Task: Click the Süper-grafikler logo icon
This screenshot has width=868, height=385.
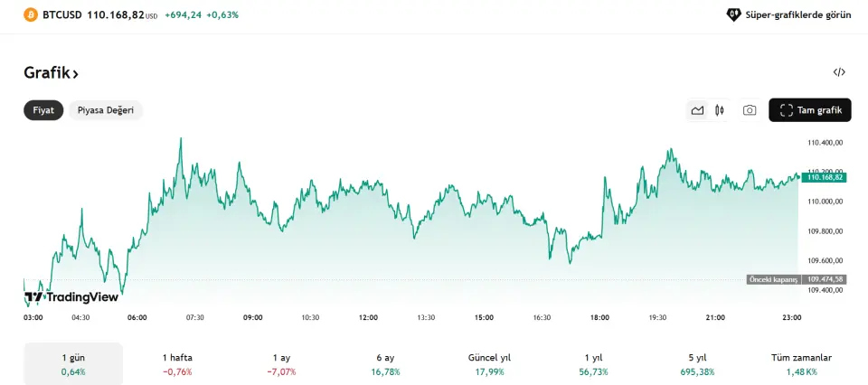Action: [x=734, y=14]
